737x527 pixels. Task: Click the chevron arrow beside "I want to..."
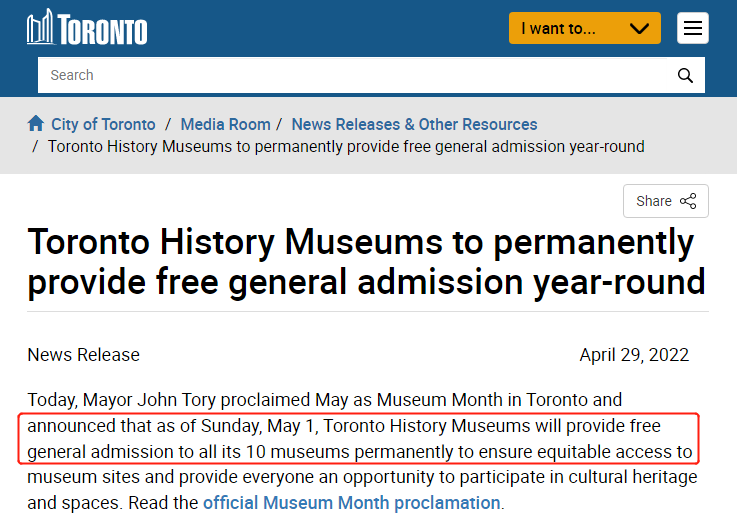click(640, 28)
